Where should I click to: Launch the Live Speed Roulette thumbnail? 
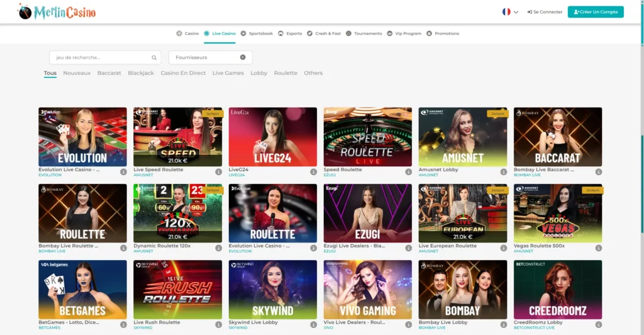tap(177, 137)
